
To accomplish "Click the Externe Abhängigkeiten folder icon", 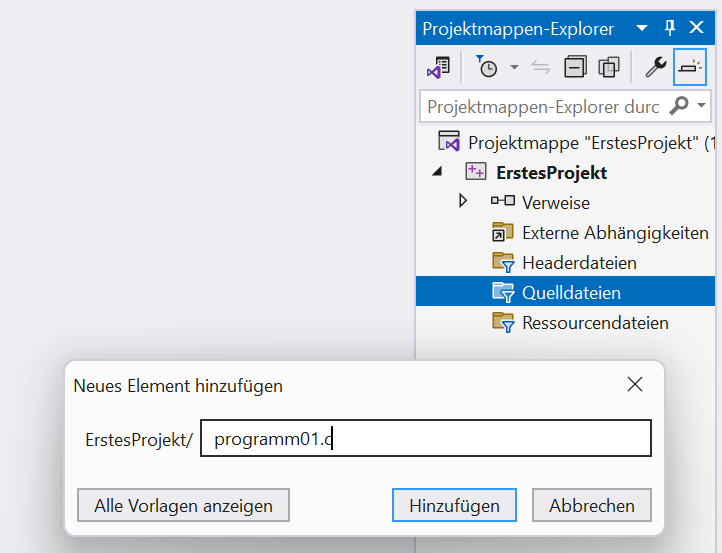I will click(x=502, y=233).
